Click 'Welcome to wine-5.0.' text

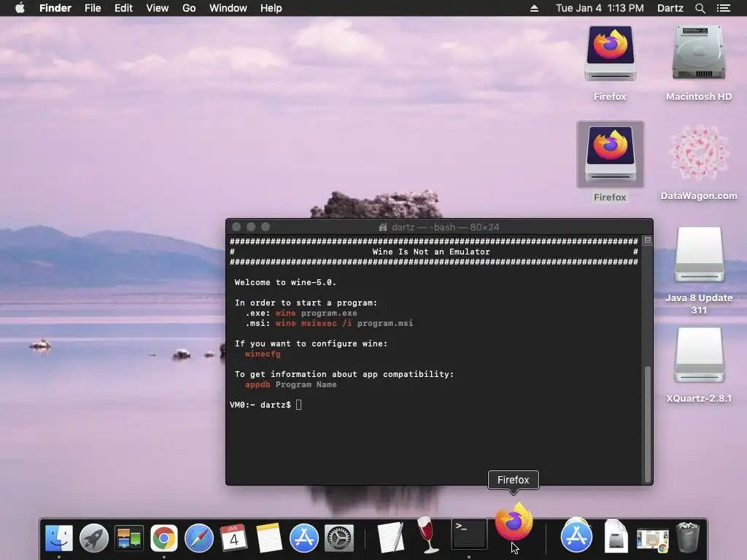pos(285,282)
